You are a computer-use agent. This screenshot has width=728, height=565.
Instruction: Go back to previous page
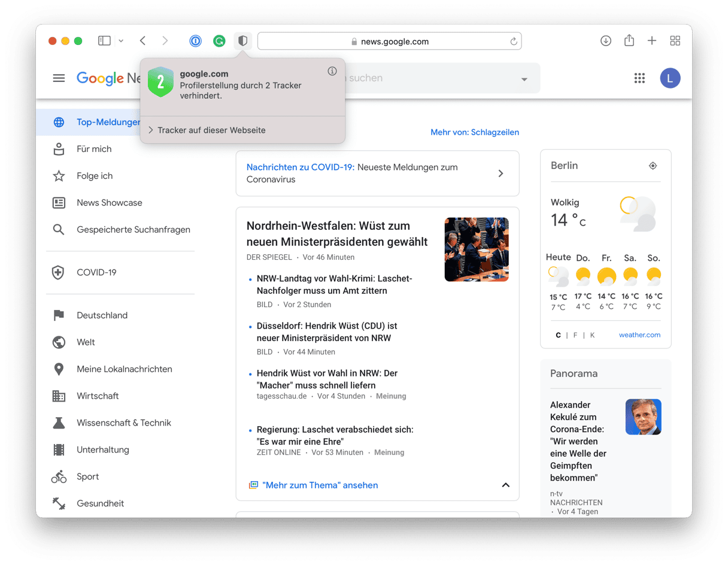[x=142, y=41]
